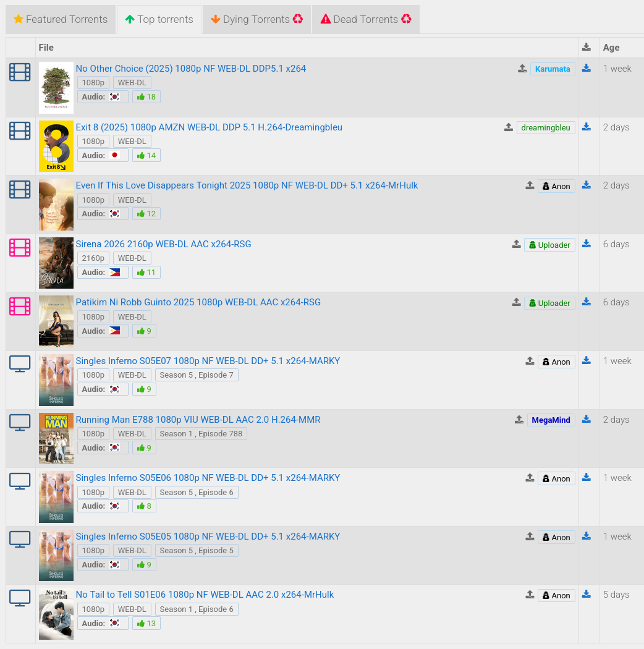Image resolution: width=644 pixels, height=649 pixels.
Task: Click the TV icon for Running Man E788
Action: [x=20, y=423]
